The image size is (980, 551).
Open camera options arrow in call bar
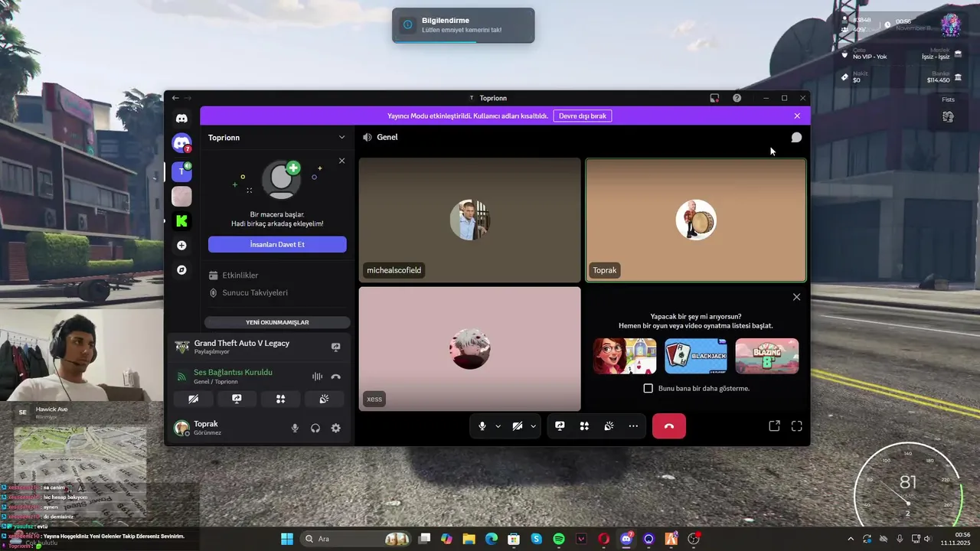point(533,426)
